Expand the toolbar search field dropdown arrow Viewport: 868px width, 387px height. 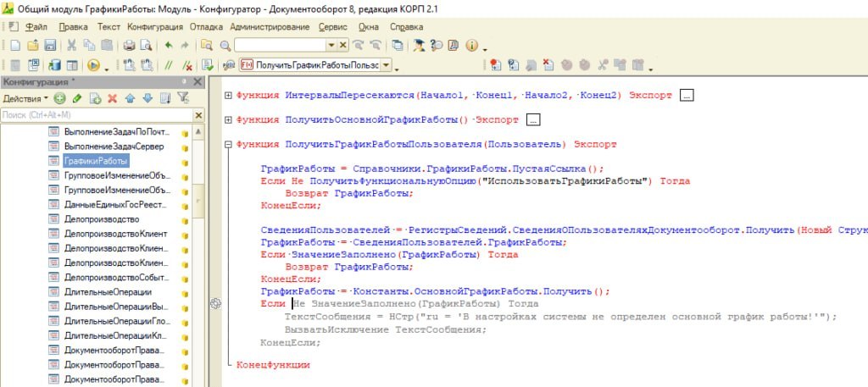click(x=331, y=46)
